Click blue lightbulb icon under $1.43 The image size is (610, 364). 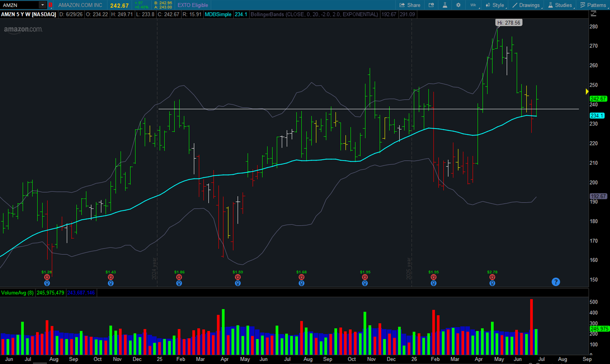pos(111,284)
